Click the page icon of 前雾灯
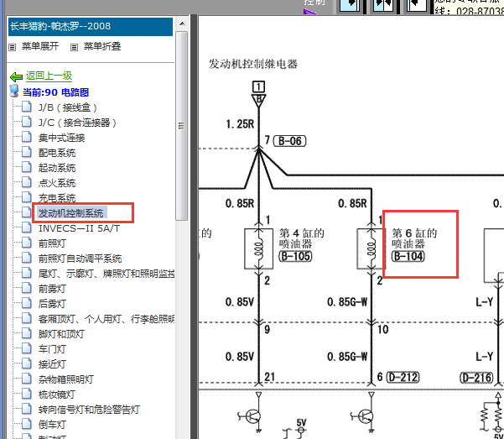 27,288
